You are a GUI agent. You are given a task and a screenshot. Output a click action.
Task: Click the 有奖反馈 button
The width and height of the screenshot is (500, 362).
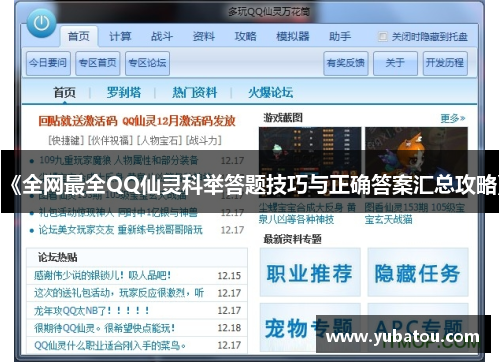coord(346,63)
